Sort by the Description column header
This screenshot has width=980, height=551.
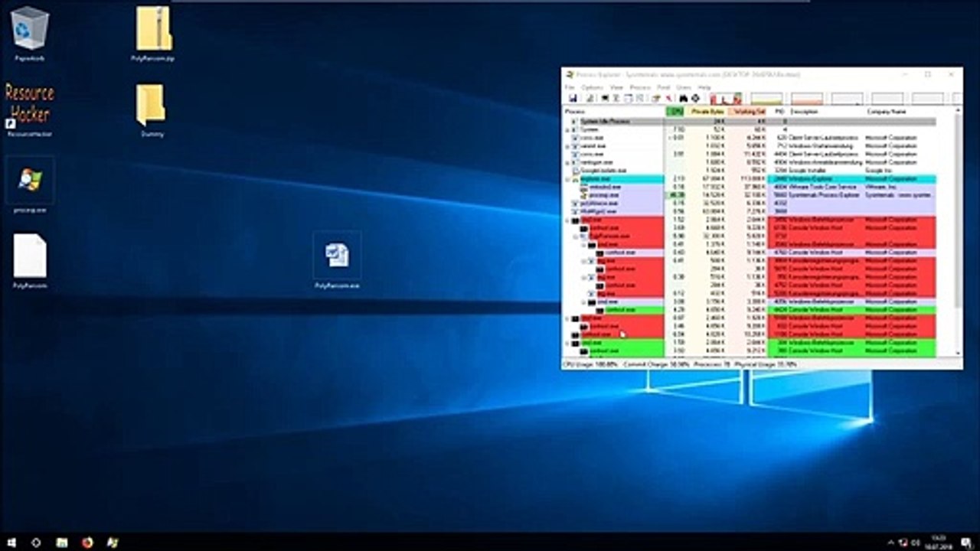(826, 112)
